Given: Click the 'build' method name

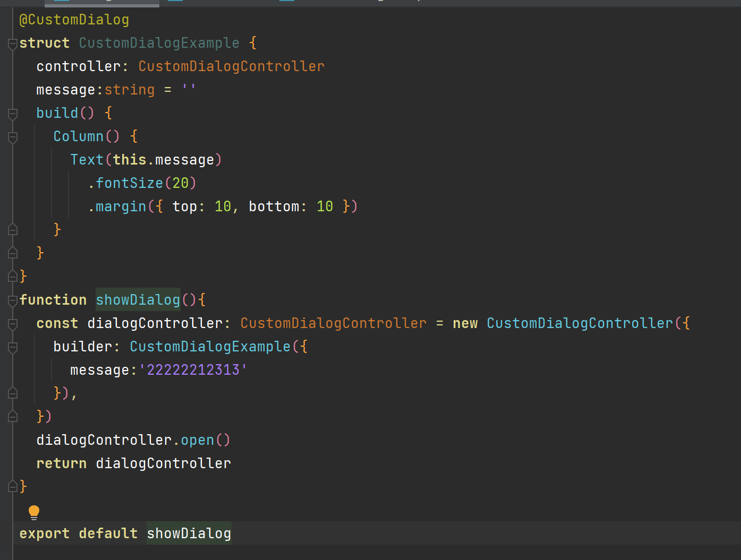Looking at the screenshot, I should pyautogui.click(x=57, y=113).
